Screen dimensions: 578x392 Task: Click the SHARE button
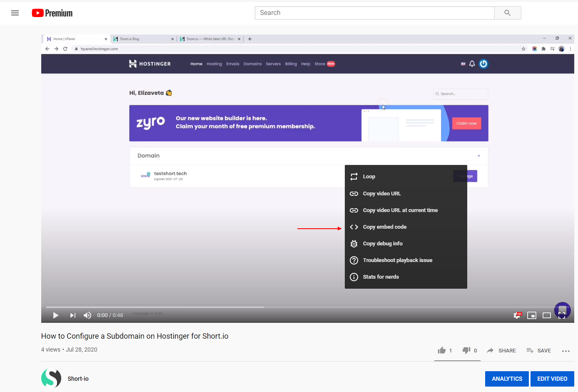(501, 350)
